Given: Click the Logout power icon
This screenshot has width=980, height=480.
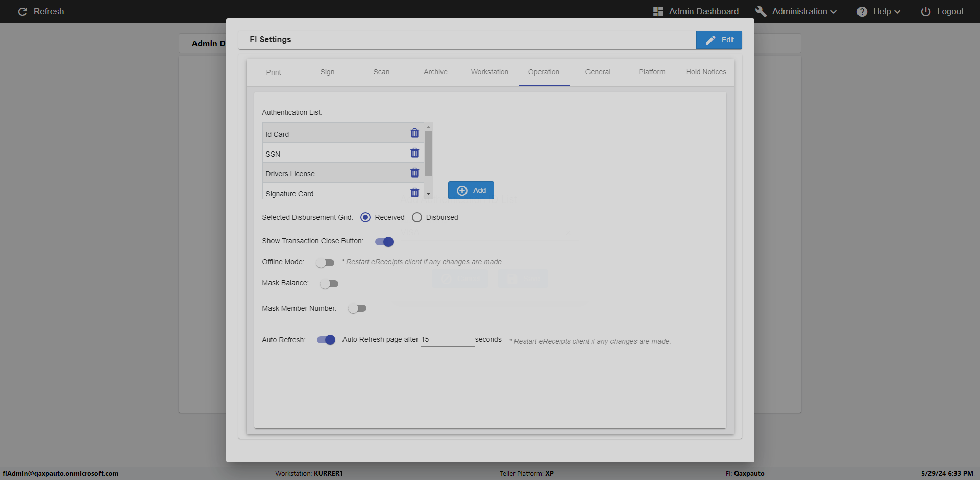Looking at the screenshot, I should point(925,11).
